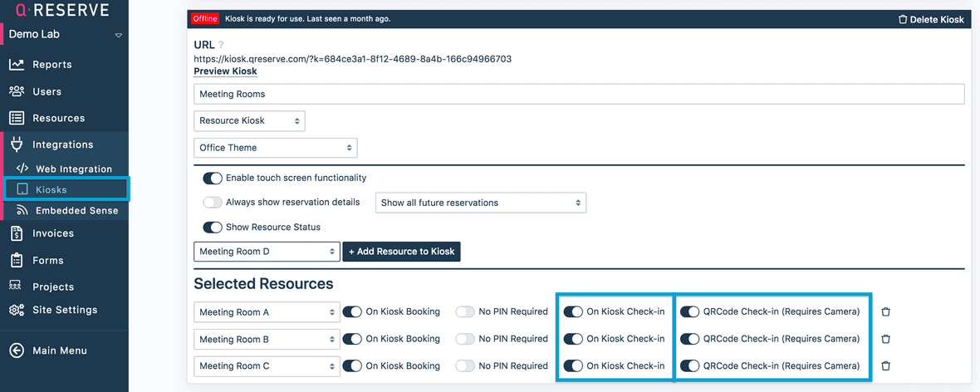
Task: Click the Resources list icon
Action: tap(17, 118)
